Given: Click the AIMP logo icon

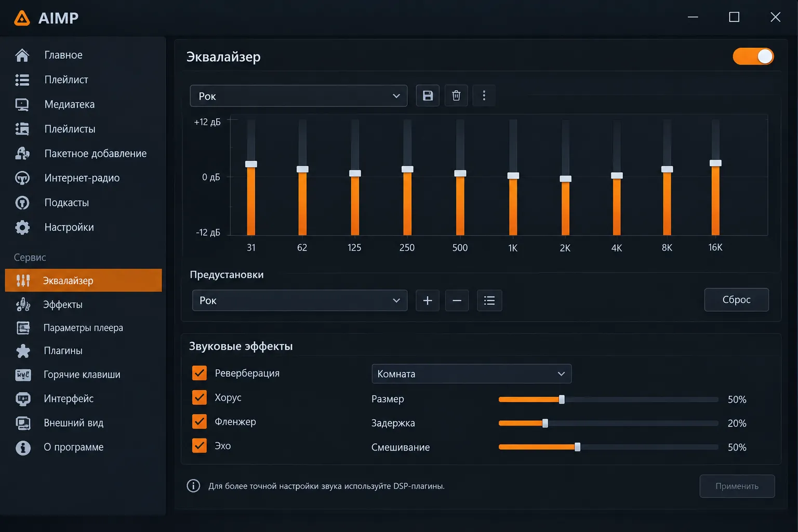Looking at the screenshot, I should [22, 18].
